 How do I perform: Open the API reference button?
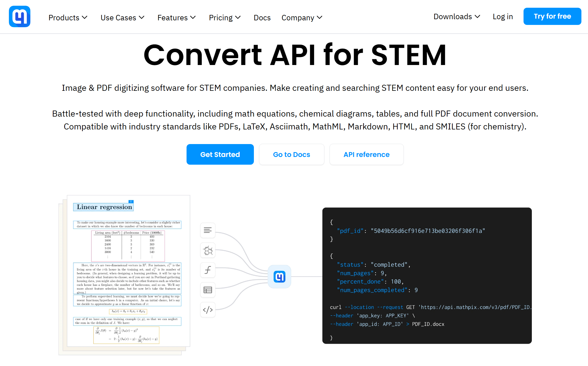click(x=366, y=154)
